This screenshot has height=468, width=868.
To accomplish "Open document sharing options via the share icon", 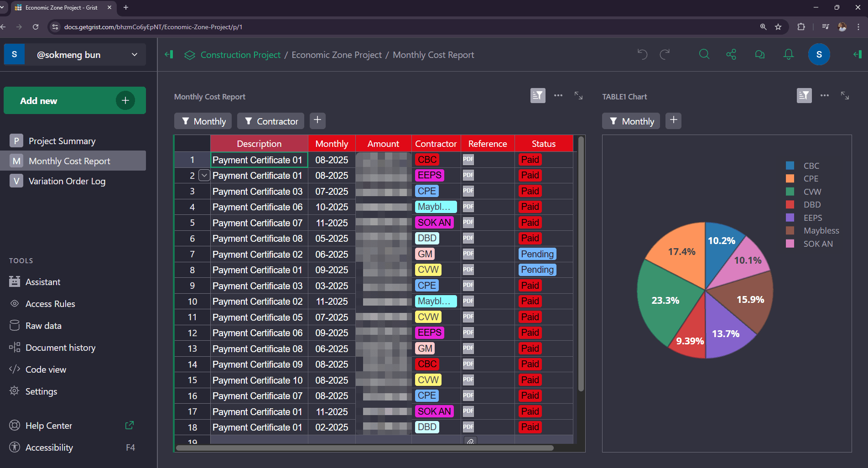I will tap(731, 54).
